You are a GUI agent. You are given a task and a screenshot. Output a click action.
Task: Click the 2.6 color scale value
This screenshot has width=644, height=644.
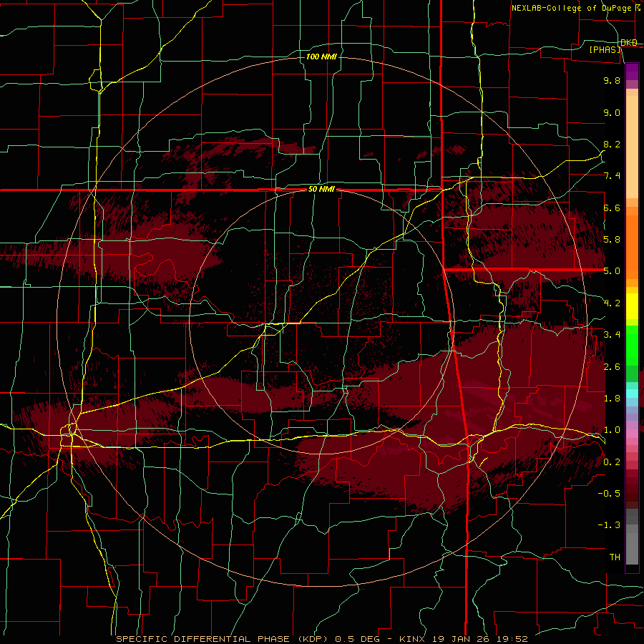pos(612,367)
